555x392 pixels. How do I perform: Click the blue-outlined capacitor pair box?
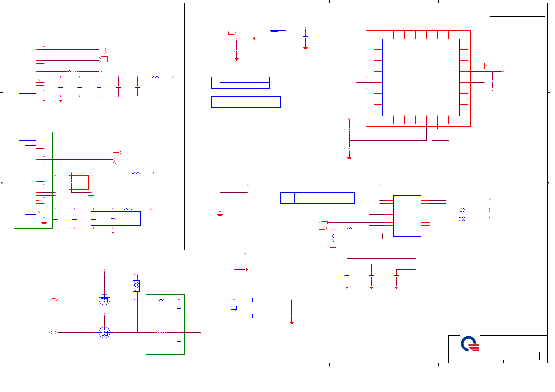[115, 219]
